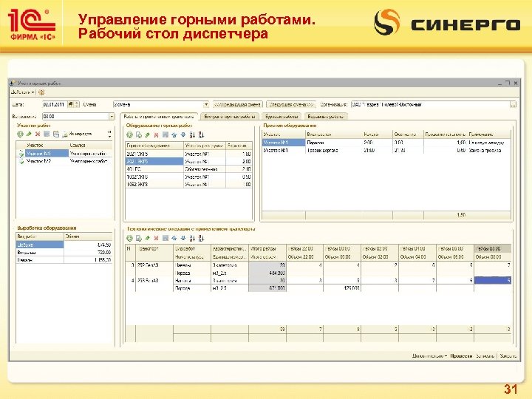Viewport: 532px width, 399px height.
Task: Add row in Технологические операции toolbar
Action: [129, 238]
